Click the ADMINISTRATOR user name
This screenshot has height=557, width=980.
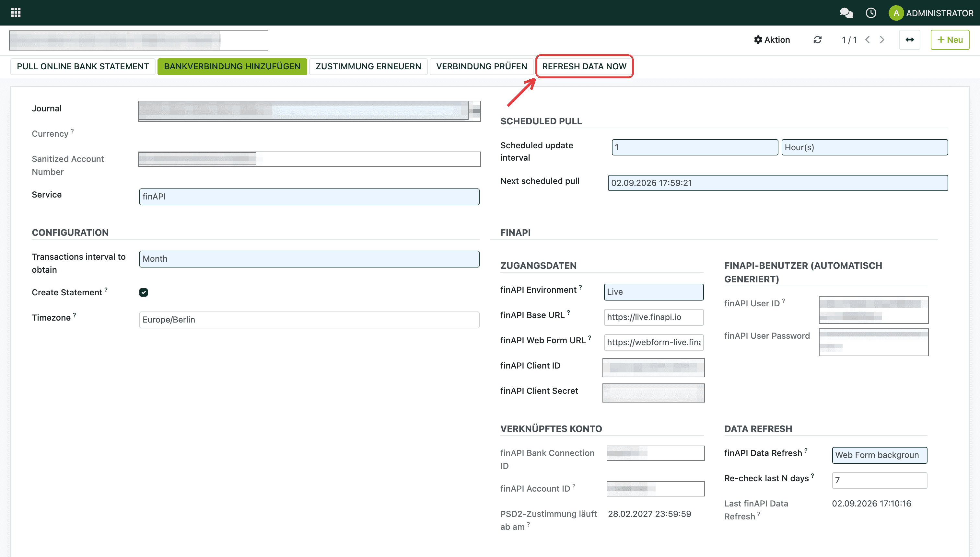[x=940, y=13]
